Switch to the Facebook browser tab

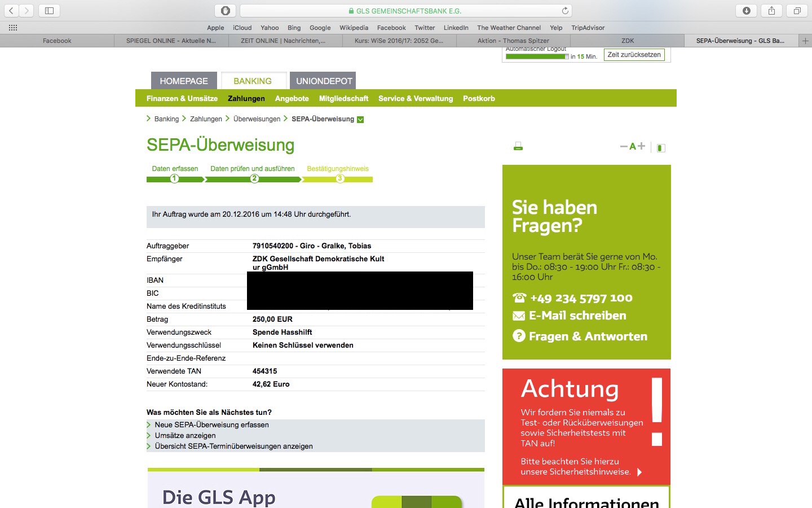57,41
